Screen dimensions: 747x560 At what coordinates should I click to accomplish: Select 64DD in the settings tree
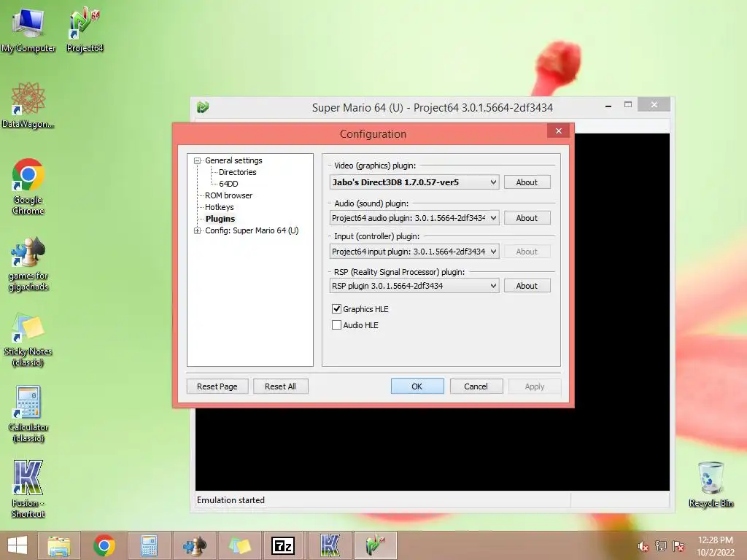[x=228, y=184]
